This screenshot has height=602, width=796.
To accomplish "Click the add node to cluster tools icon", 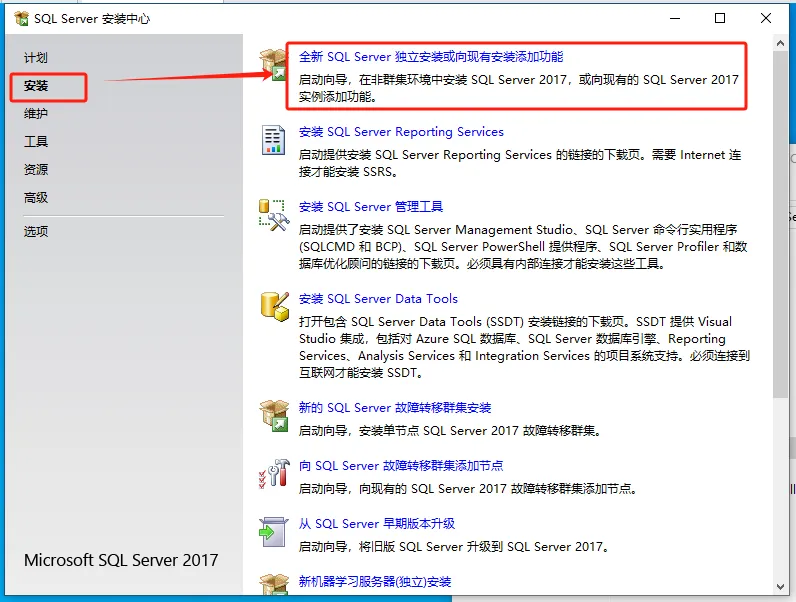I will tap(274, 473).
